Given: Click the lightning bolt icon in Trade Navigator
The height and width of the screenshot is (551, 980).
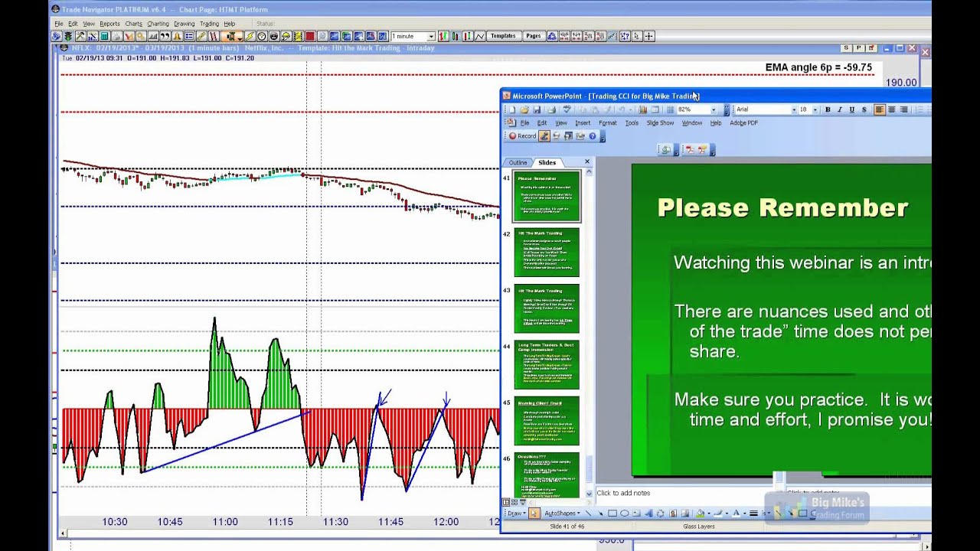Looking at the screenshot, I should point(250,36).
